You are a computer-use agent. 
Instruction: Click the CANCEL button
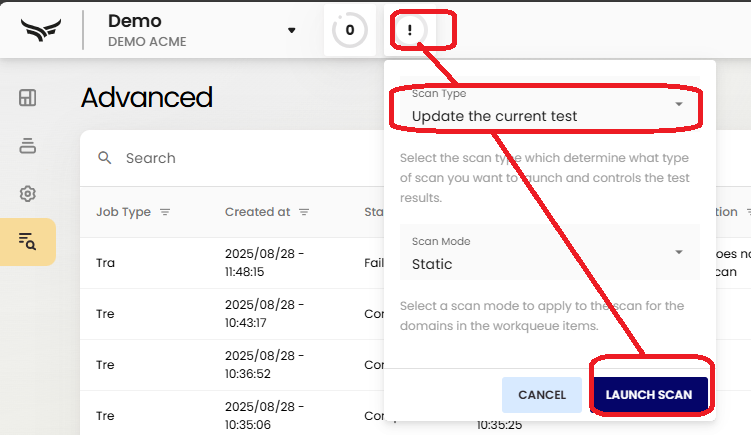point(542,395)
